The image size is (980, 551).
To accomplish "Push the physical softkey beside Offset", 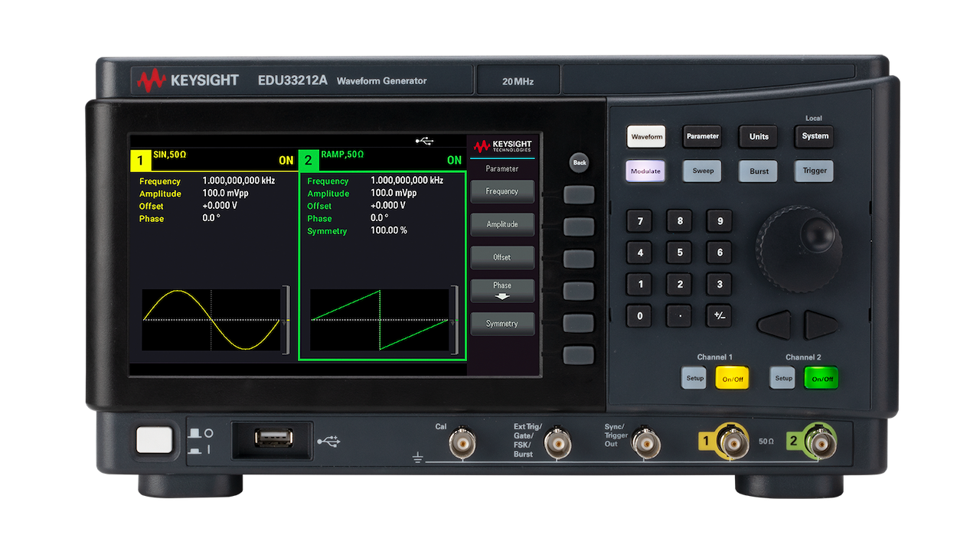I will (x=579, y=259).
